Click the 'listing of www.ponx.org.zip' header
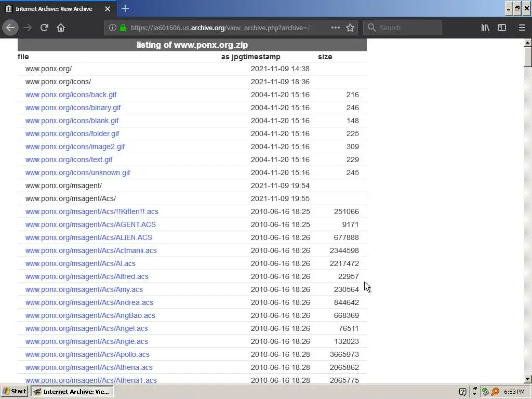 click(192, 45)
